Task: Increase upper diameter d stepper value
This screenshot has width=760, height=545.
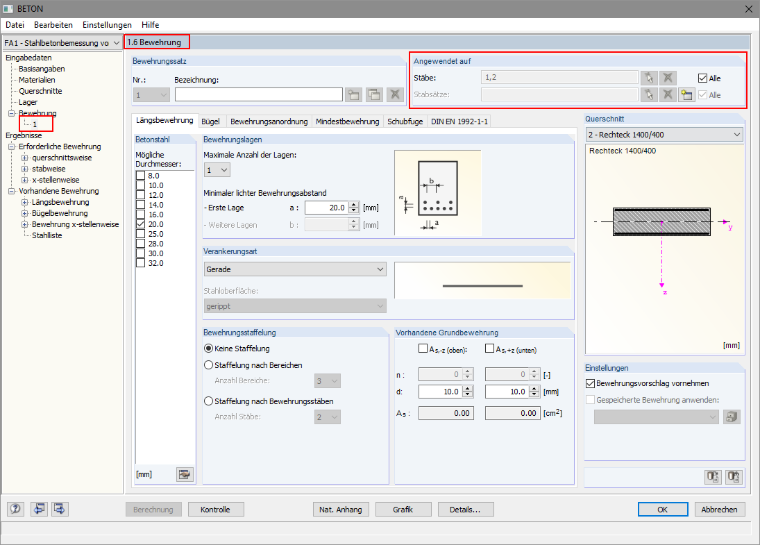Action: (x=468, y=388)
